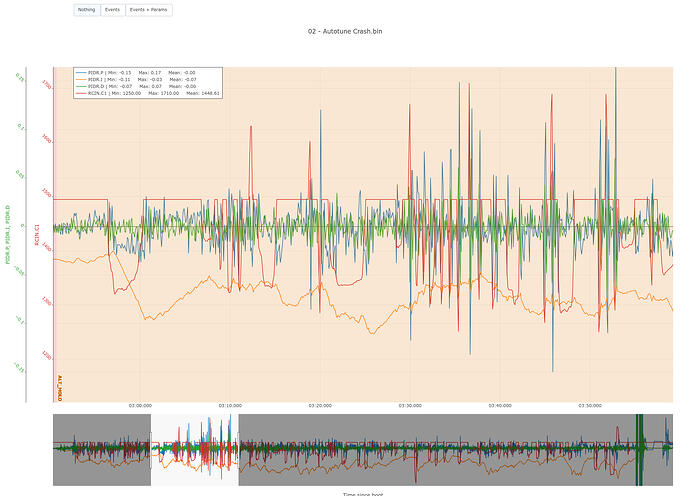Click the highlighted window in the range slider
This screenshot has width=690, height=496.
click(x=195, y=450)
